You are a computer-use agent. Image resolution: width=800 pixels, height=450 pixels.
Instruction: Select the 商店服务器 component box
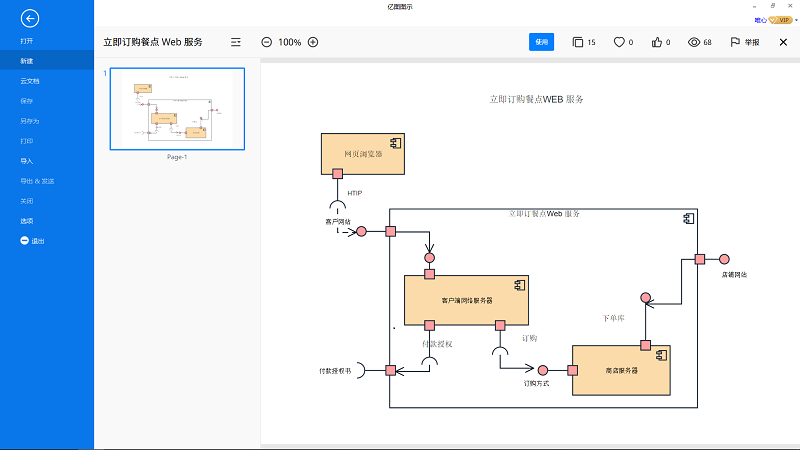[621, 370]
